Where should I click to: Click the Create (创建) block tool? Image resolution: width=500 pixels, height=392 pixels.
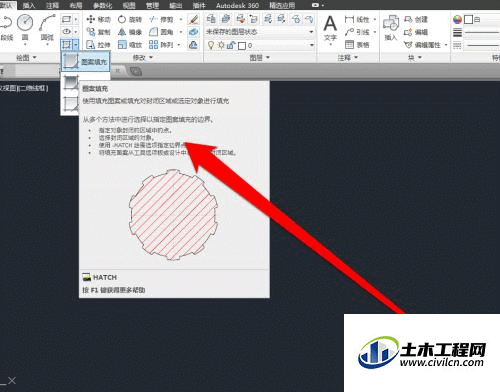[x=416, y=19]
